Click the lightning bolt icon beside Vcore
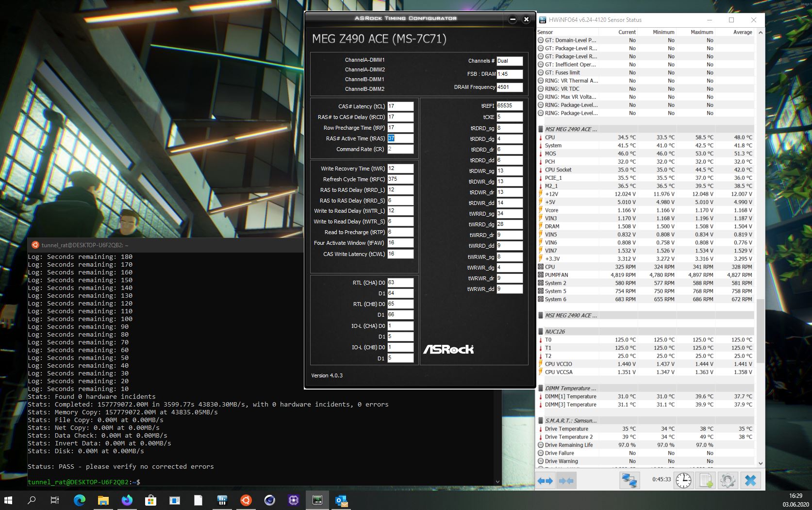 point(541,210)
